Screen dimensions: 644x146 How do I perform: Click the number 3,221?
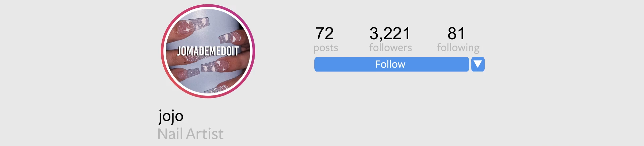click(390, 33)
